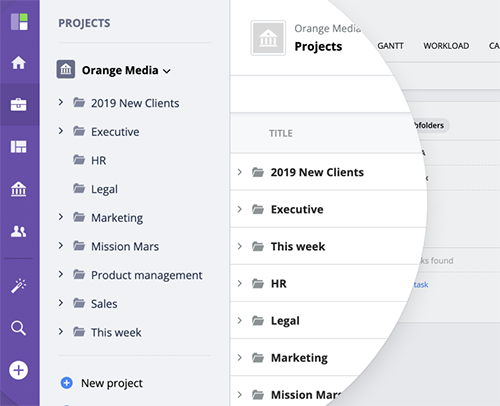This screenshot has width=500, height=406.
Task: Open the People icon in sidebar
Action: click(19, 231)
